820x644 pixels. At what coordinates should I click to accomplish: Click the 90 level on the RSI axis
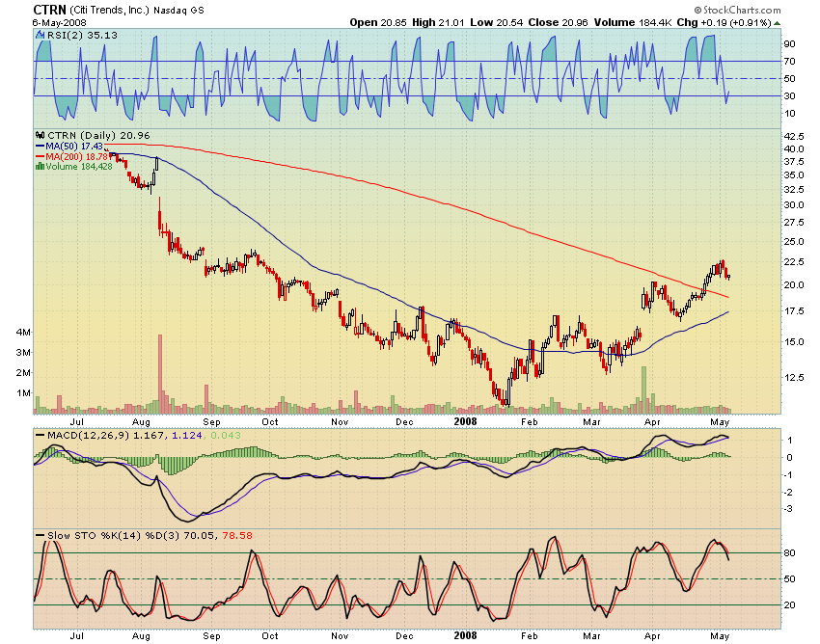click(x=789, y=44)
